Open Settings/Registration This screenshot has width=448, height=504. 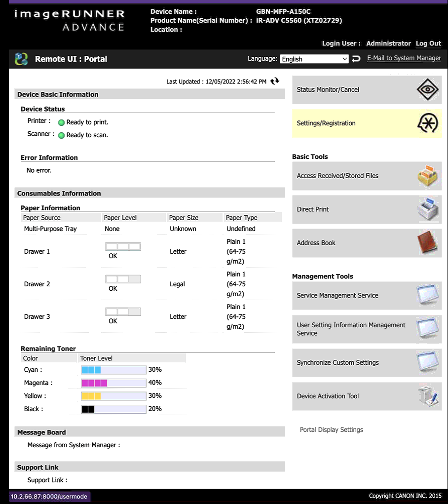click(x=367, y=123)
